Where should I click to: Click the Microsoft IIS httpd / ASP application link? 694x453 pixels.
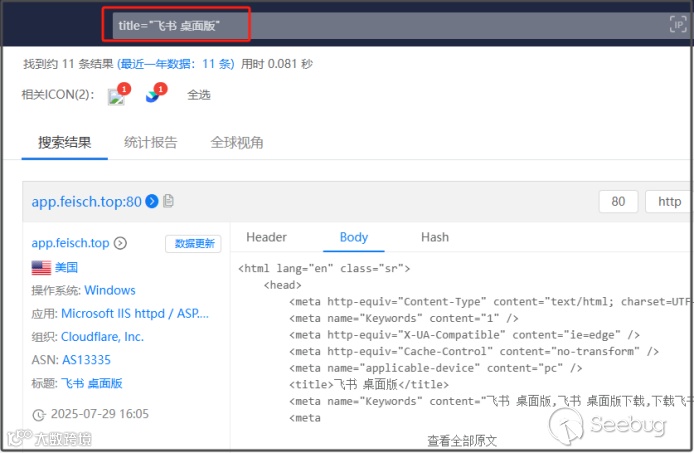(x=135, y=314)
